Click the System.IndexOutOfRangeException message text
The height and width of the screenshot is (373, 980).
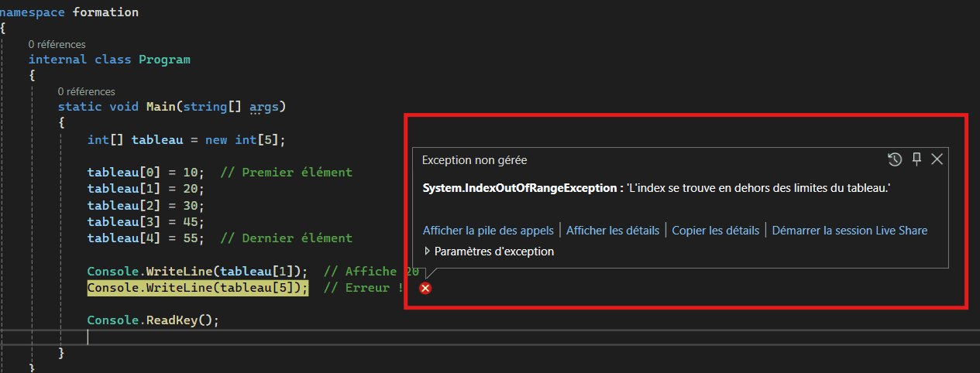[x=656, y=189]
